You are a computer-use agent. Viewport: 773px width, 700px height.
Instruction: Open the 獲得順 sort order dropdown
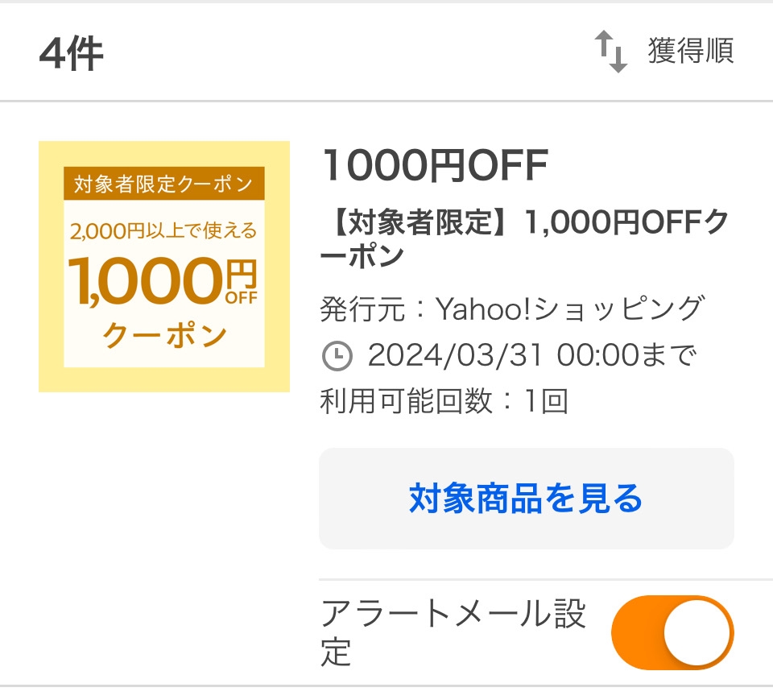click(x=690, y=52)
